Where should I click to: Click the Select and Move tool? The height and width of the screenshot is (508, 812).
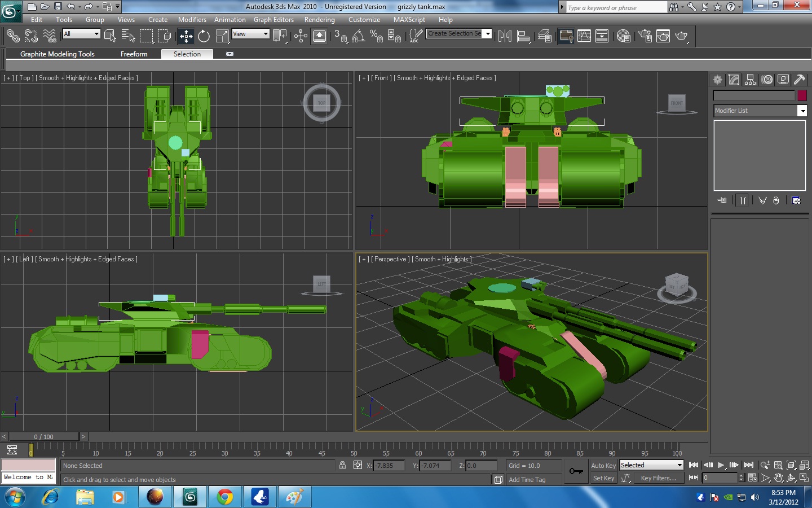click(186, 36)
